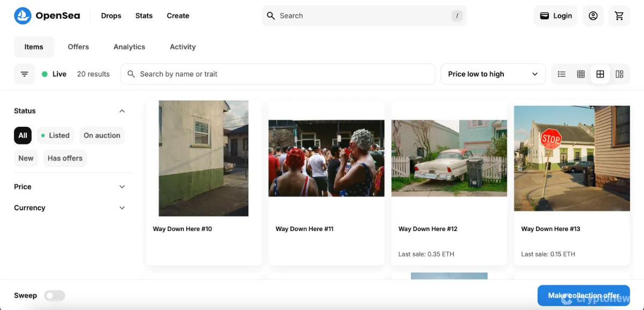The height and width of the screenshot is (310, 644).
Task: Switch to list view layout
Action: pos(561,74)
